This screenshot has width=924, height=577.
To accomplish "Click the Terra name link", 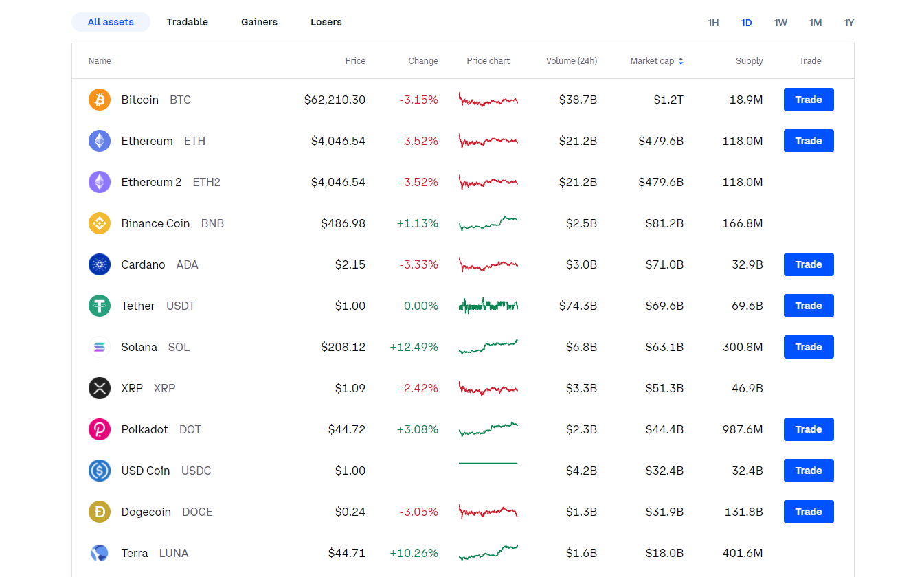I will click(x=135, y=553).
